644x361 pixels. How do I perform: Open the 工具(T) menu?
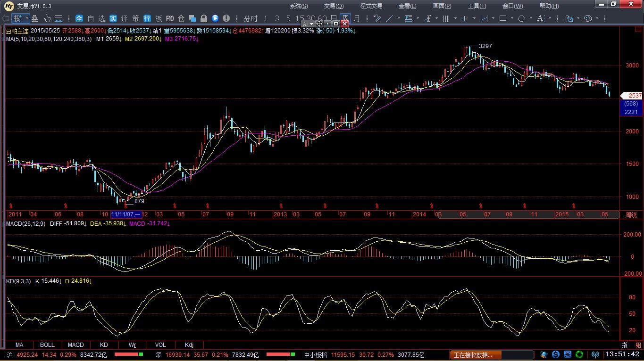pyautogui.click(x=477, y=6)
